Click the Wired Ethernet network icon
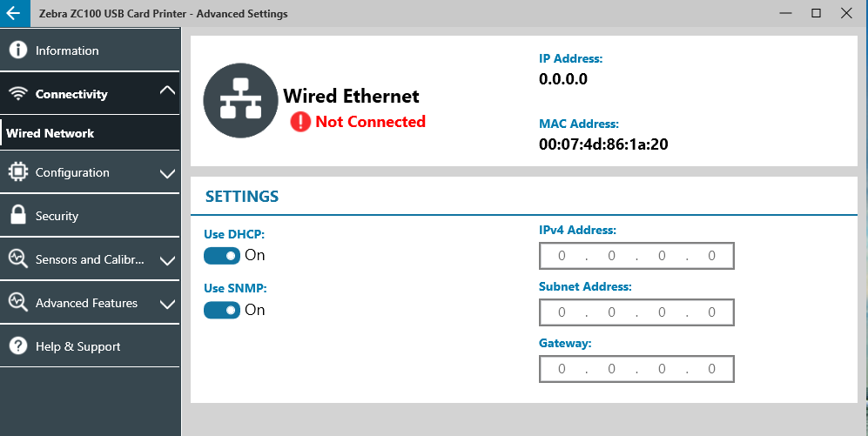 [241, 100]
